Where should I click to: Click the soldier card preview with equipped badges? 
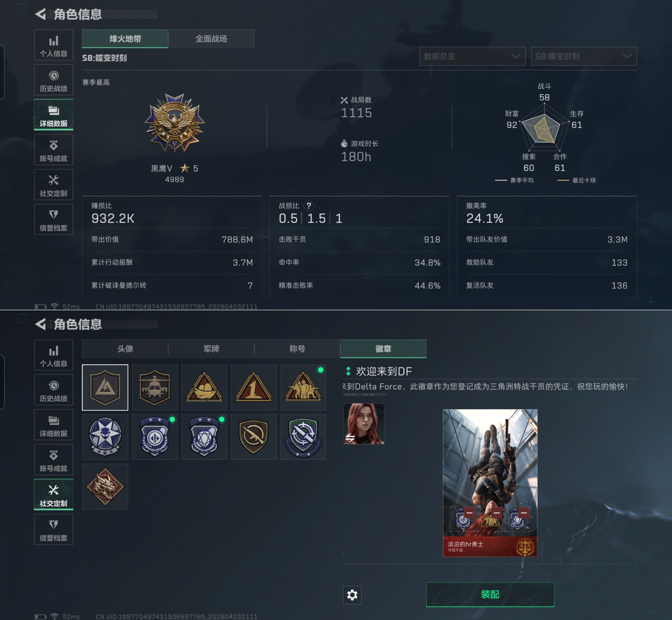pyautogui.click(x=490, y=483)
